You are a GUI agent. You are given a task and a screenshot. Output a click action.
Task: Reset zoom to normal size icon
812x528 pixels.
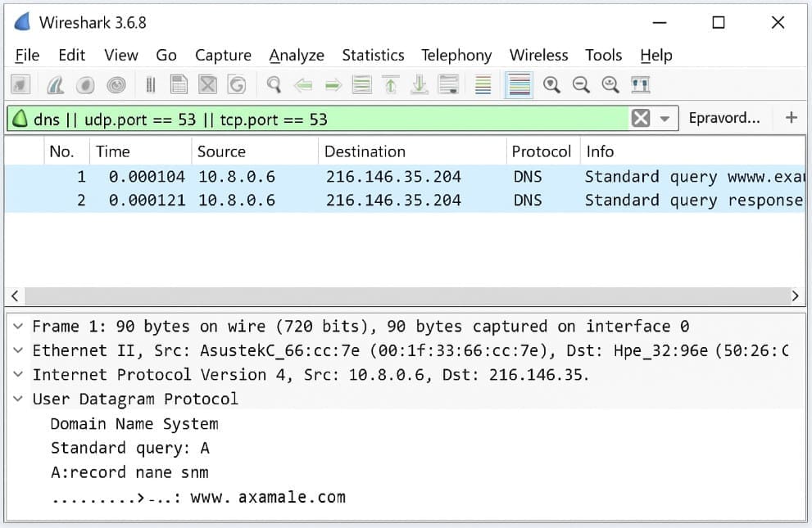tap(610, 85)
